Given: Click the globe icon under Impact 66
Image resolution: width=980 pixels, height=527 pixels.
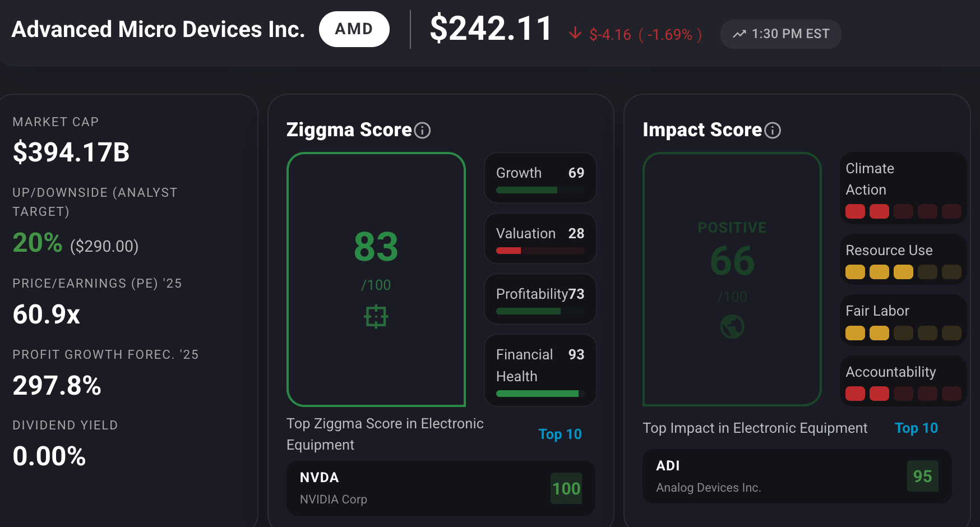Looking at the screenshot, I should coord(732,326).
